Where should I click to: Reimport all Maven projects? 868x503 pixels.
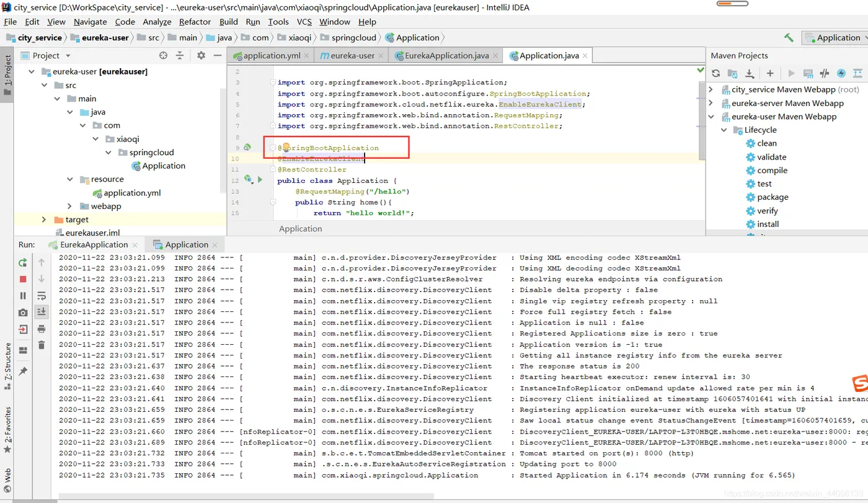click(x=716, y=73)
